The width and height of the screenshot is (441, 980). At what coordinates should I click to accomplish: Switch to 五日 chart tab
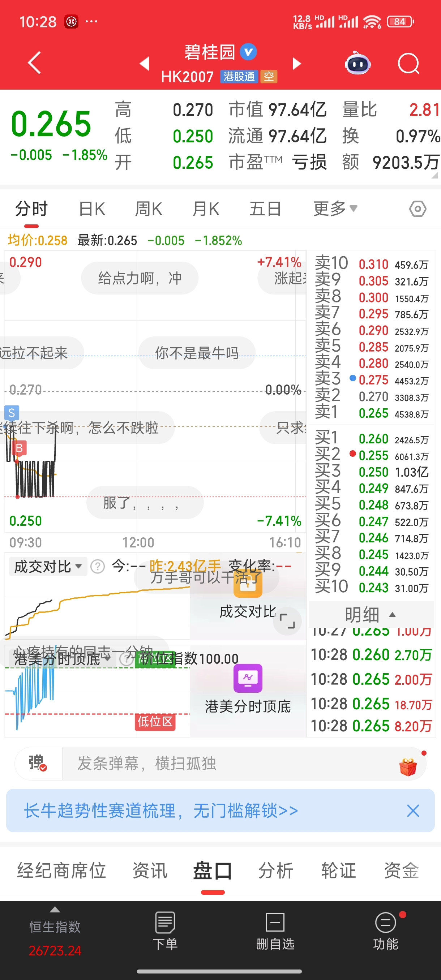[x=265, y=209]
